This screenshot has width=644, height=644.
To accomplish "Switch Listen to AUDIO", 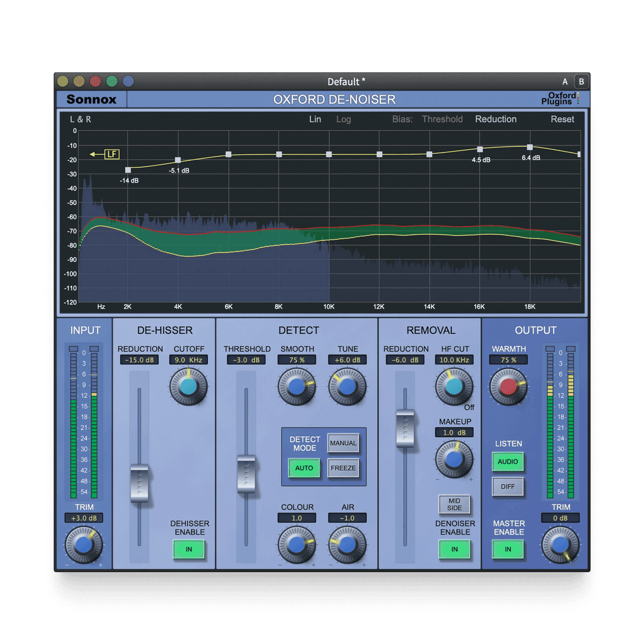I will point(508,462).
